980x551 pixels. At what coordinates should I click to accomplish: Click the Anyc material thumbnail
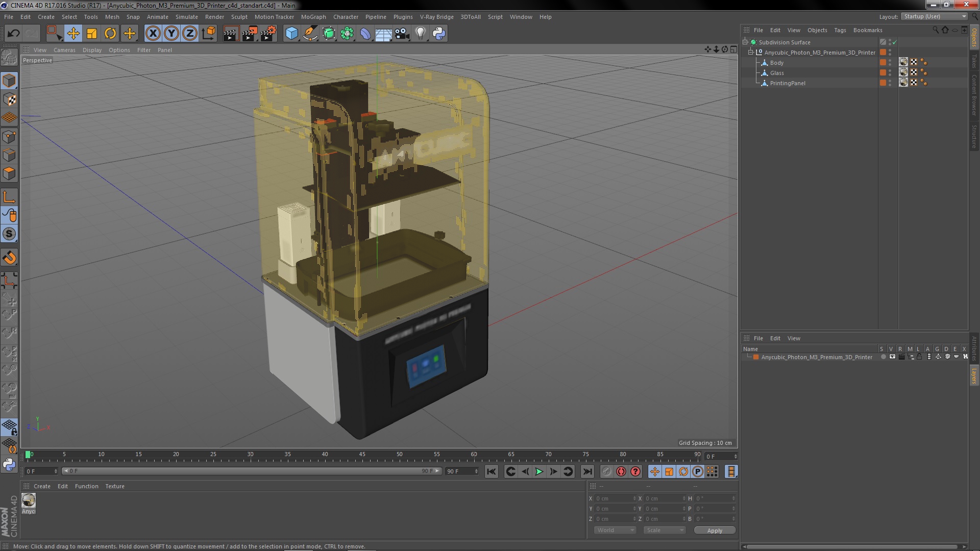[29, 500]
